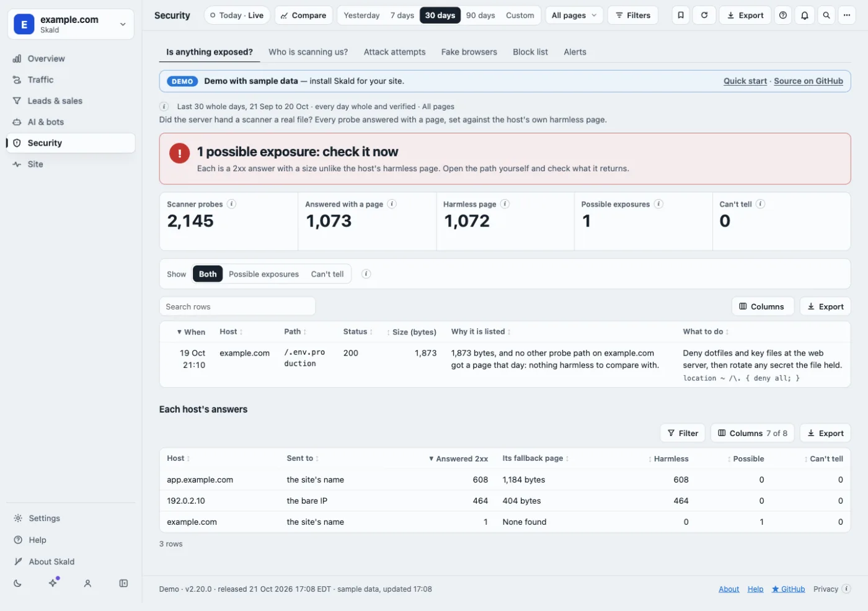Sort exposures by When column
868x611 pixels.
pyautogui.click(x=191, y=332)
